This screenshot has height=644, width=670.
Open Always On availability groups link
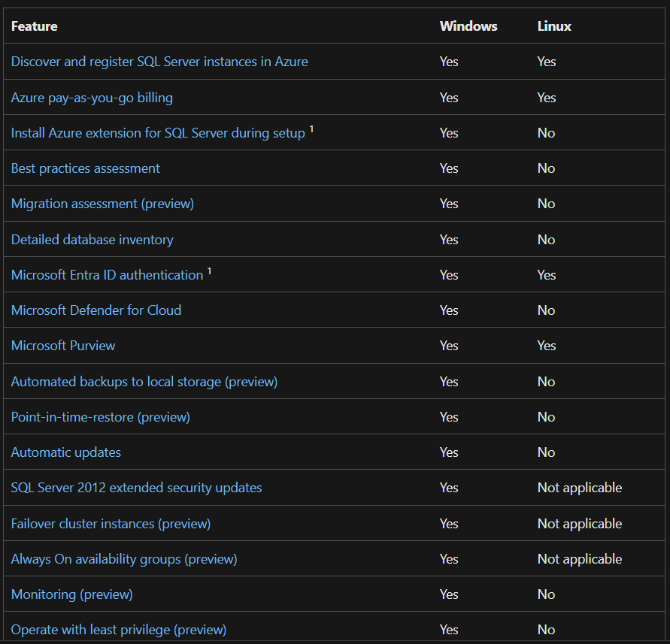coord(124,559)
